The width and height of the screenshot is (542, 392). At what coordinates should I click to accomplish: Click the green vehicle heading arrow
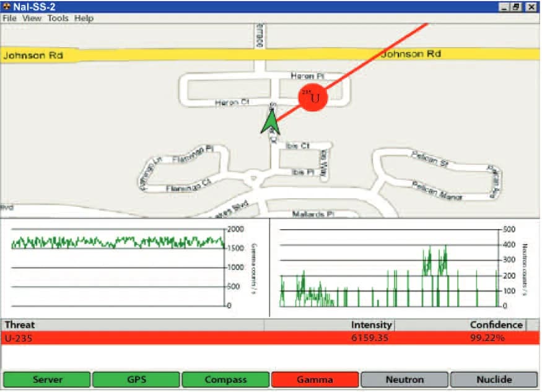point(271,121)
